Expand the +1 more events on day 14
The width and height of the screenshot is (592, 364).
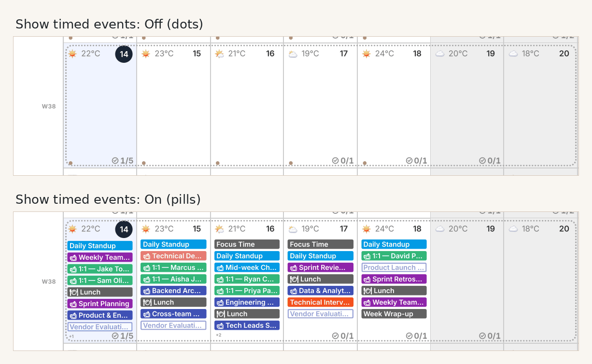click(x=71, y=336)
